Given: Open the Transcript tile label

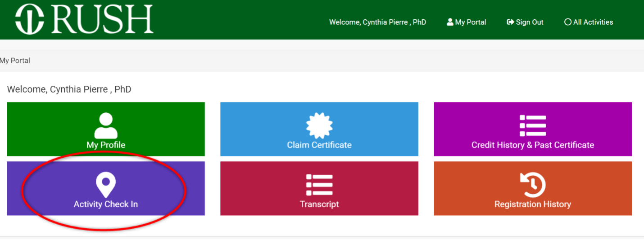Looking at the screenshot, I should click(319, 204).
